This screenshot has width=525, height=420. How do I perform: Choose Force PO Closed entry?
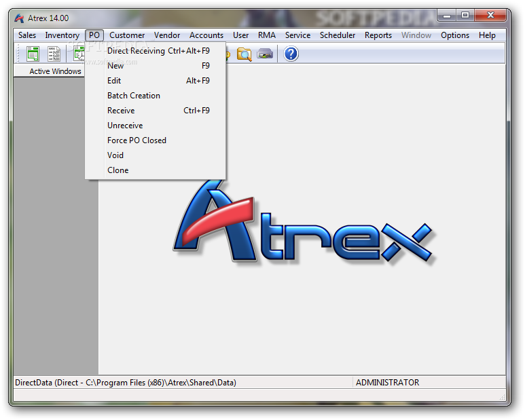point(156,140)
